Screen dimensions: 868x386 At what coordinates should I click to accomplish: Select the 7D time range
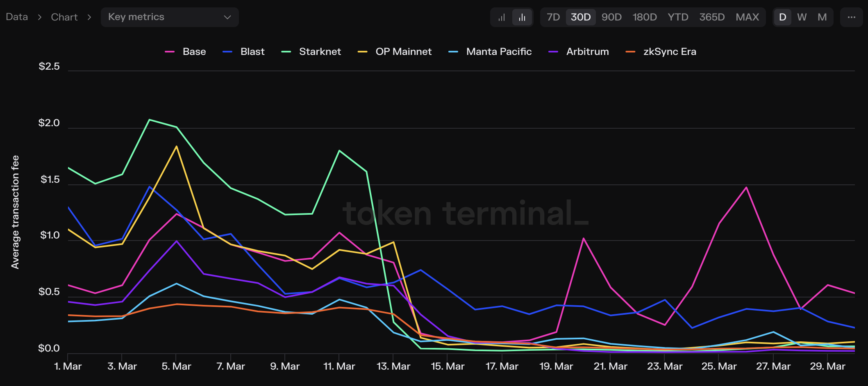[x=553, y=17]
